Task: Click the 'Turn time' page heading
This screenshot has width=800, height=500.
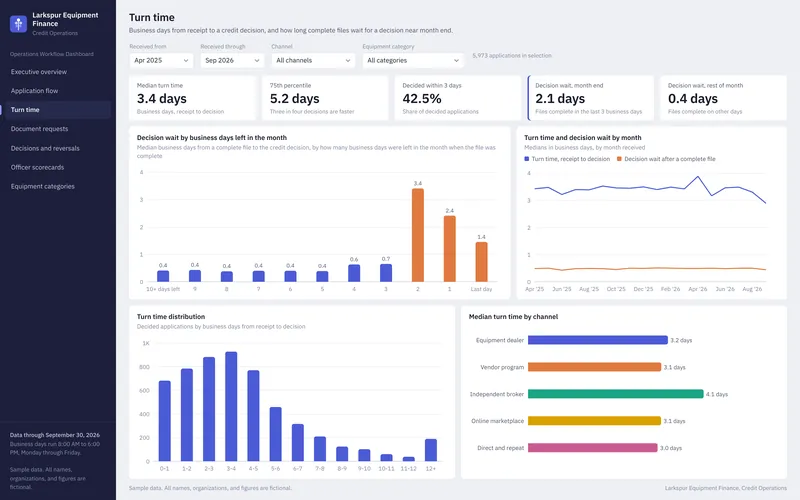Action: [x=152, y=17]
